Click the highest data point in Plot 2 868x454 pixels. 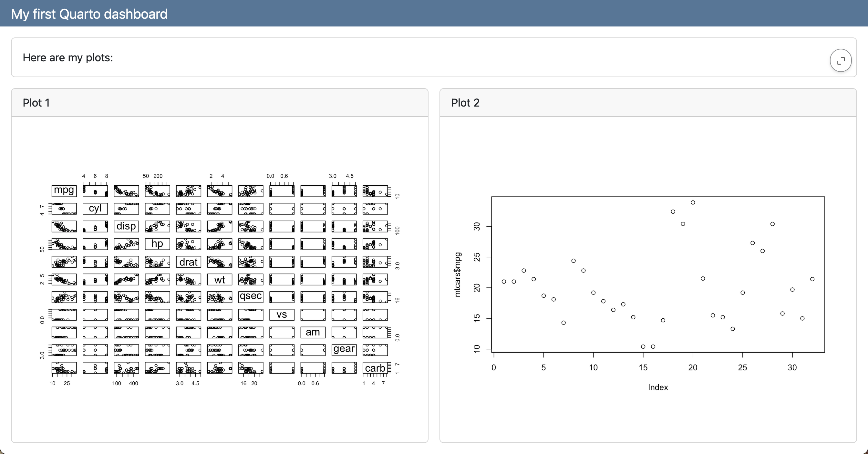point(693,202)
